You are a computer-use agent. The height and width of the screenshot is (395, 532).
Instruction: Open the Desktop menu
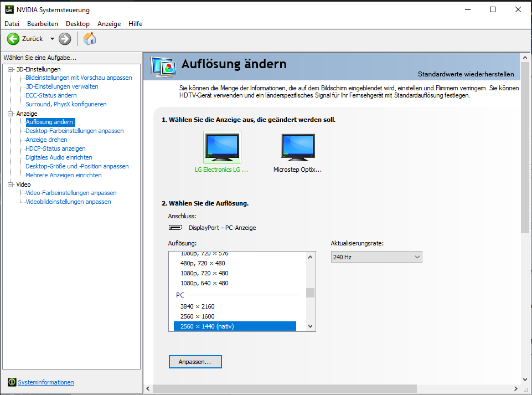[x=78, y=24]
